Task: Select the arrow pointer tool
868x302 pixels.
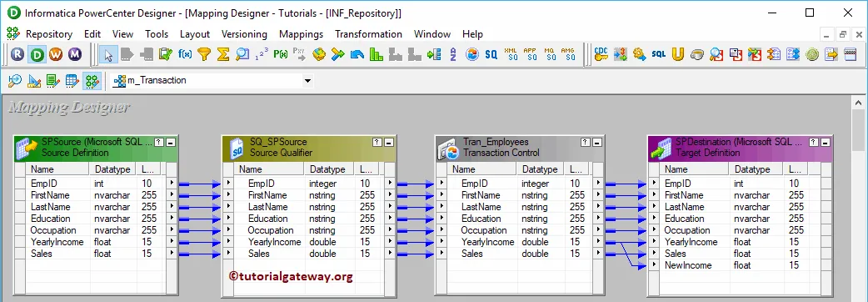Action: pyautogui.click(x=108, y=54)
